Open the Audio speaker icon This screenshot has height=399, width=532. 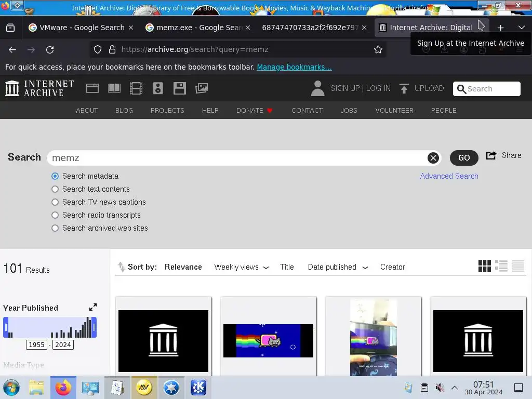[158, 88]
